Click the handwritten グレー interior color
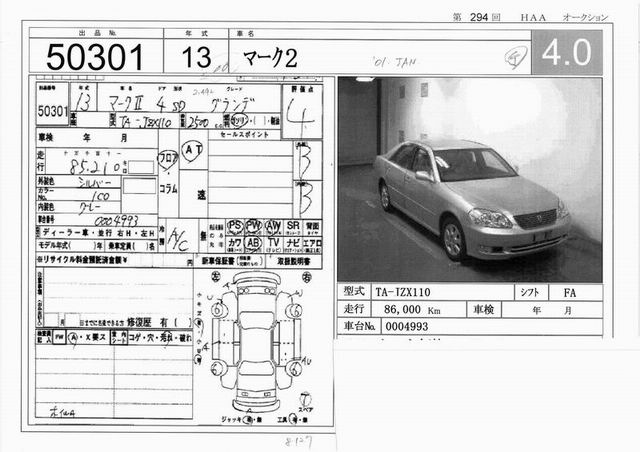The height and width of the screenshot is (452, 640). (89, 208)
